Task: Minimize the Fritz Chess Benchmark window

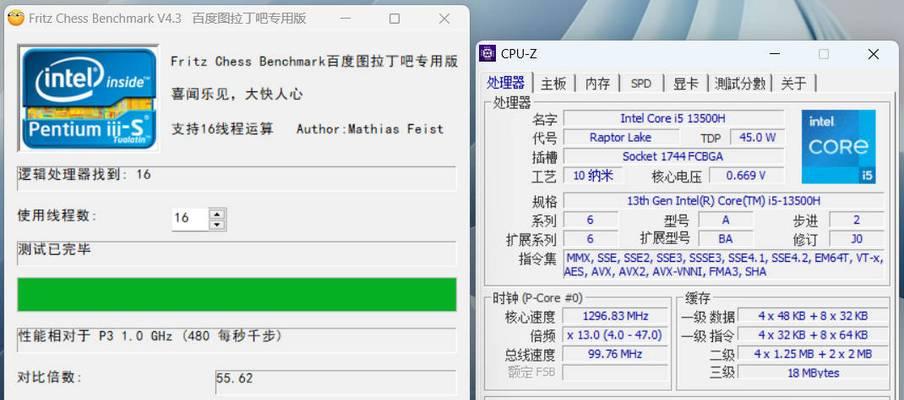Action: (345, 18)
